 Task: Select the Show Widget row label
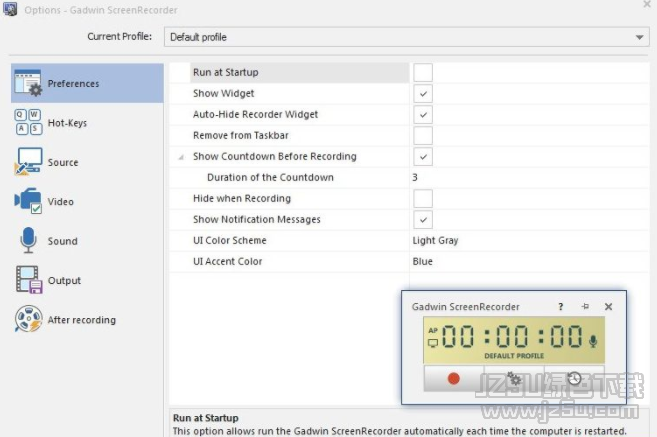(223, 93)
